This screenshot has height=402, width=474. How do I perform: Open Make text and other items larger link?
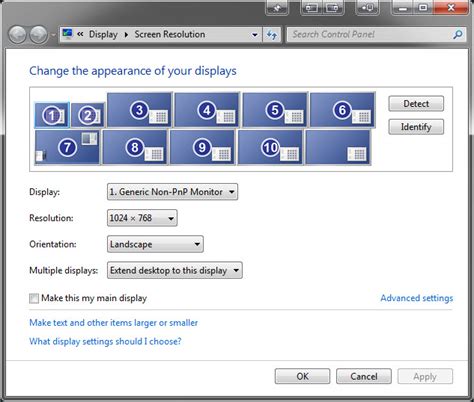pyautogui.click(x=113, y=323)
